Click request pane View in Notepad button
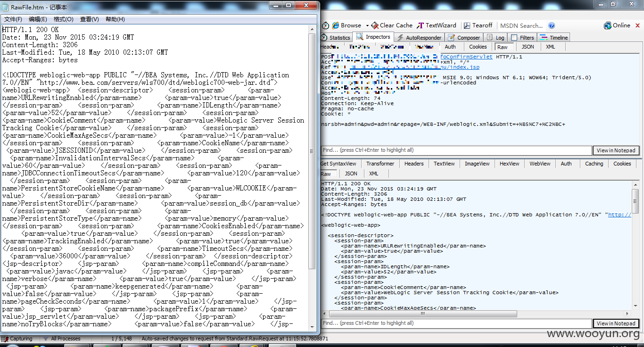This screenshot has height=347, width=644. [616, 150]
